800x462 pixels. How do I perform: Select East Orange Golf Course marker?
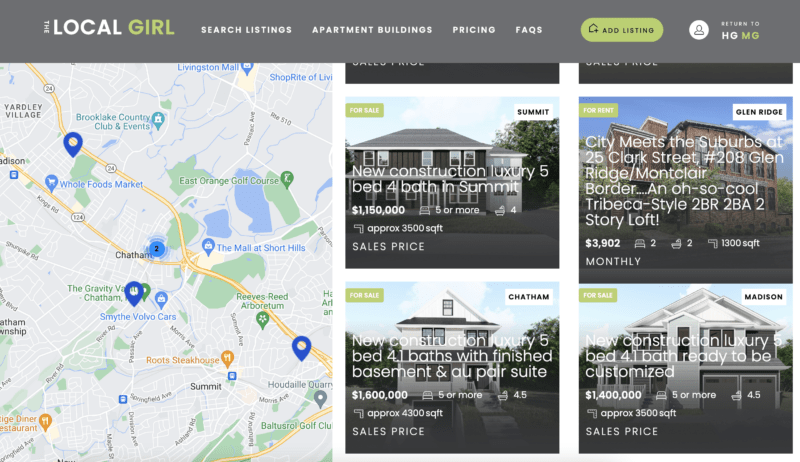(x=287, y=179)
